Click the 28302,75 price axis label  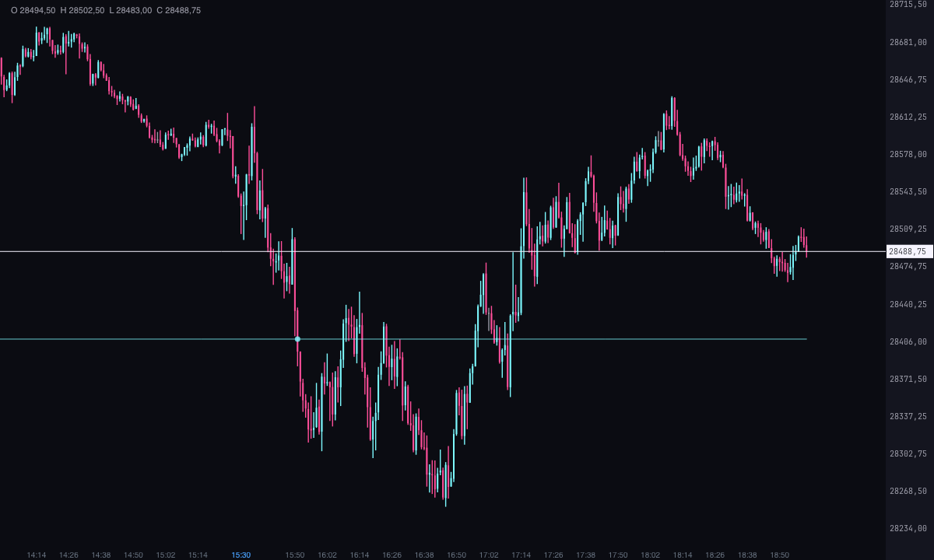[908, 453]
